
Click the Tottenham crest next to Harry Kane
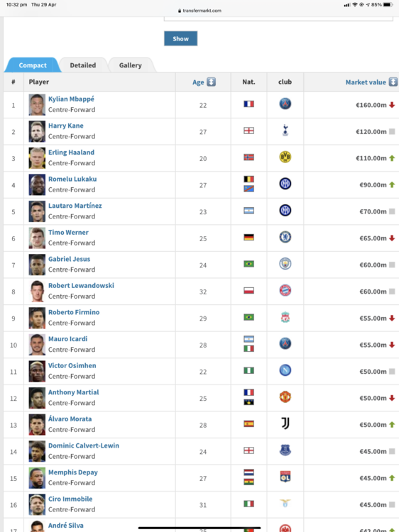(285, 131)
